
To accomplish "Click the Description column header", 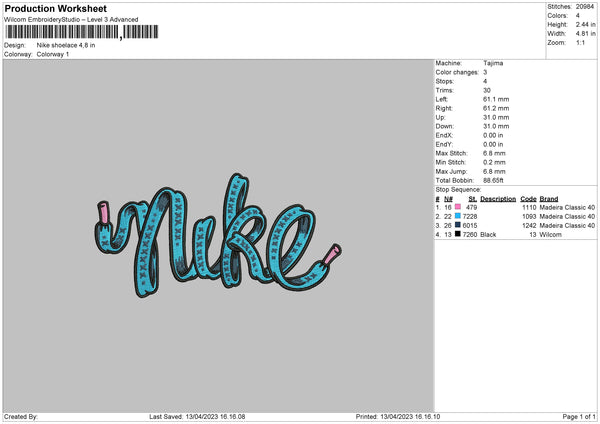I will [x=498, y=199].
